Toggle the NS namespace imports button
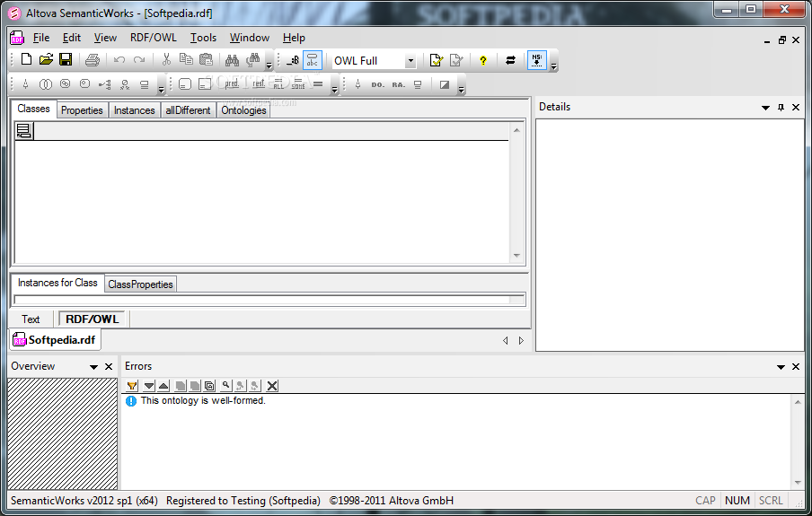 pyautogui.click(x=537, y=60)
